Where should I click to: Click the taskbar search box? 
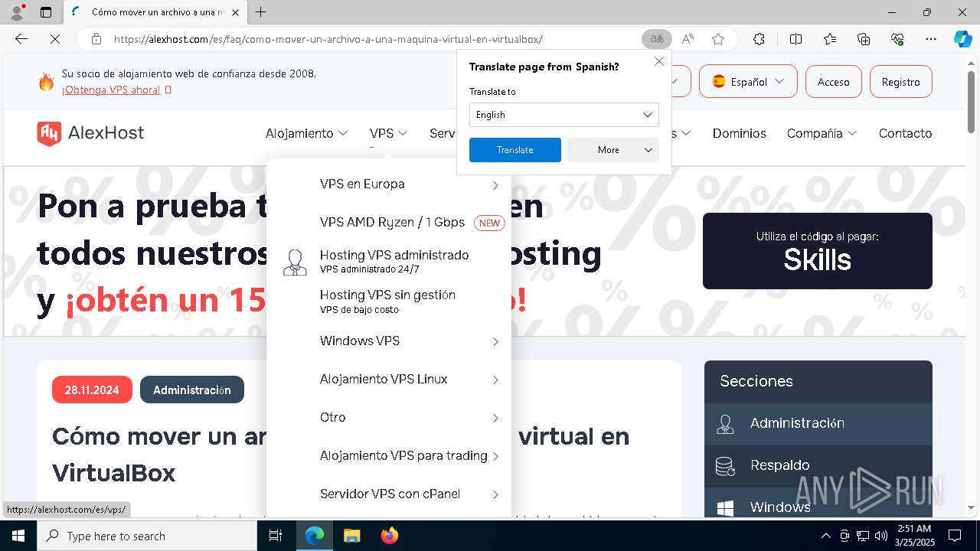[147, 536]
